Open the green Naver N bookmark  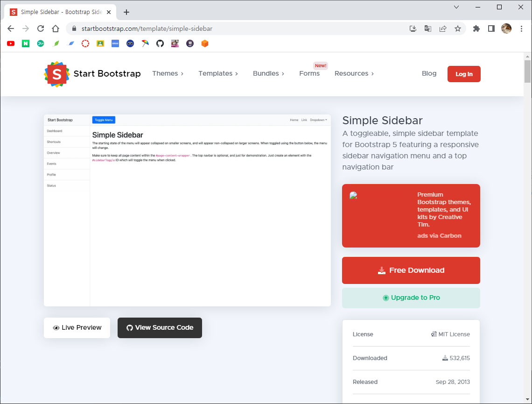(26, 43)
